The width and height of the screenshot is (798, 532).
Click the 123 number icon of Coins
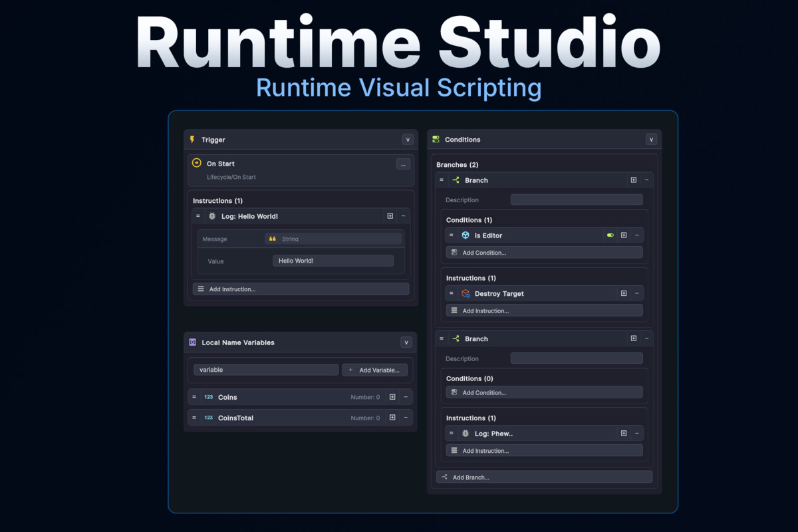[208, 397]
